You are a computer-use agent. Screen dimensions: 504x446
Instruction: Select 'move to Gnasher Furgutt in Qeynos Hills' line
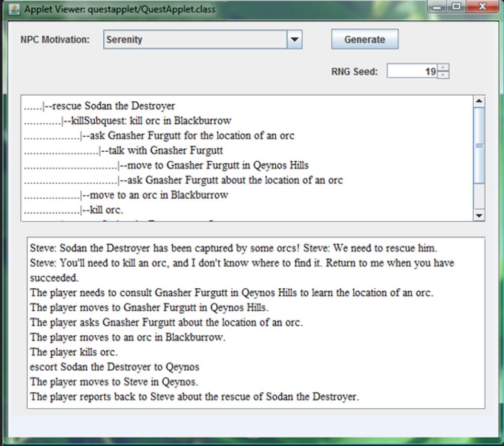(x=166, y=165)
